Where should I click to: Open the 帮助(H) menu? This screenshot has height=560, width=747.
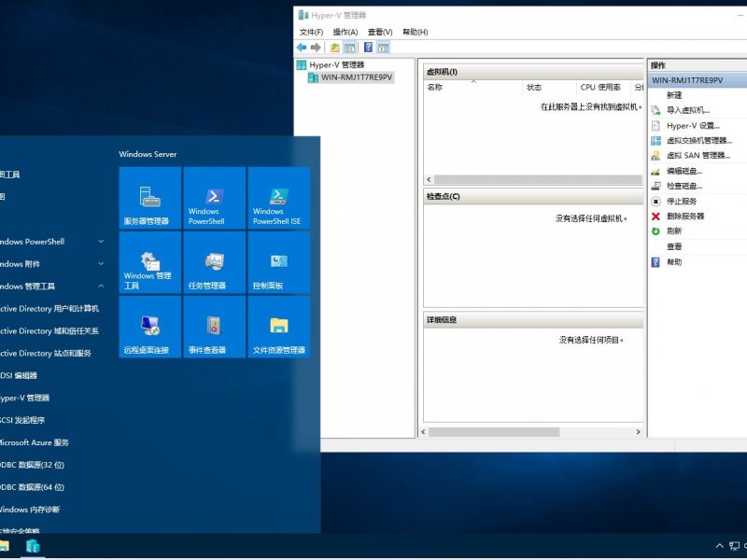(415, 32)
